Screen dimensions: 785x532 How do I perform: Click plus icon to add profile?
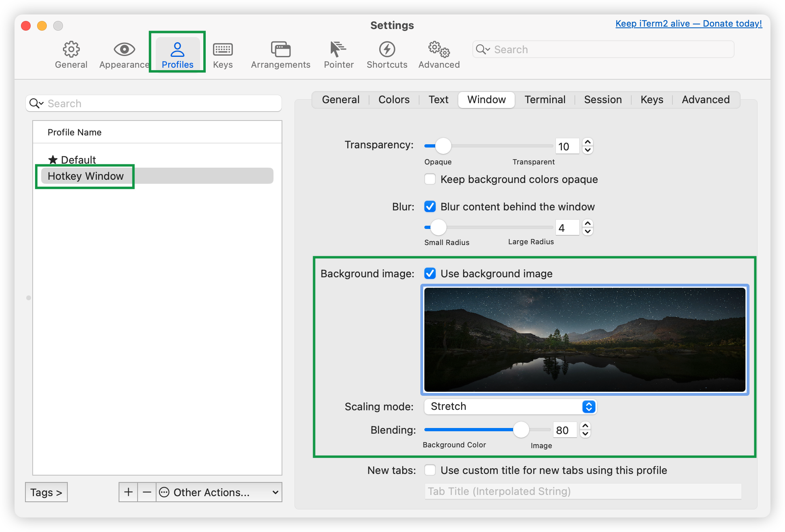point(128,492)
